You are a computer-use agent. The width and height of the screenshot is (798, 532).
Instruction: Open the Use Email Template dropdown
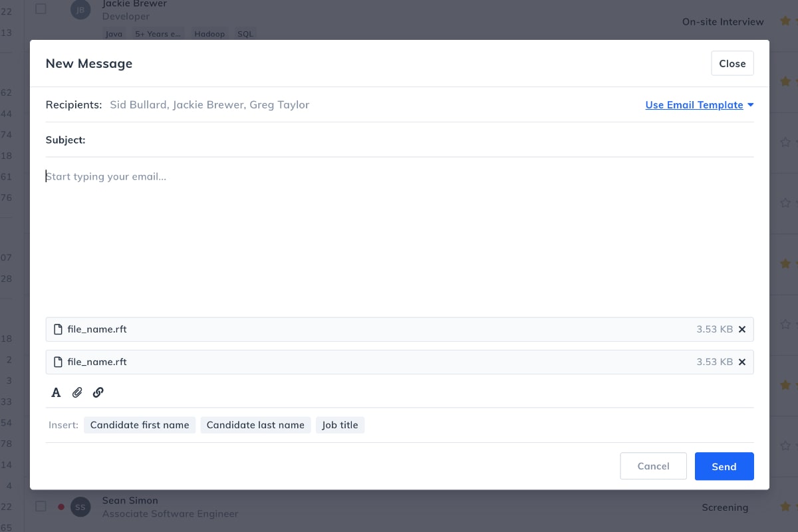pyautogui.click(x=694, y=104)
